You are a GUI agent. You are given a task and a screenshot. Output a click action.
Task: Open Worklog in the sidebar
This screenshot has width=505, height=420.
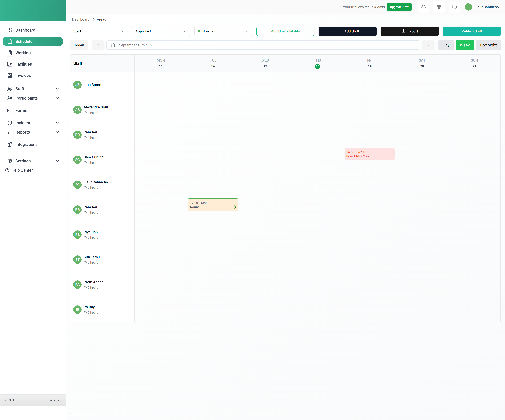23,53
